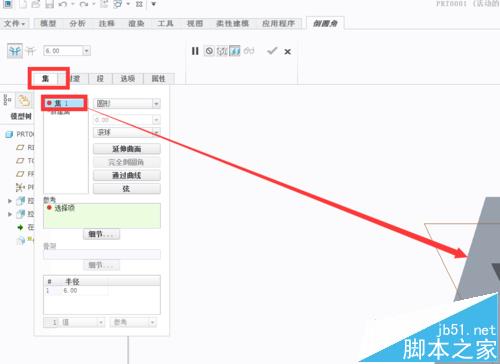The height and width of the screenshot is (364, 500).
Task: Toggle the No Preview icon
Action: 209,51
